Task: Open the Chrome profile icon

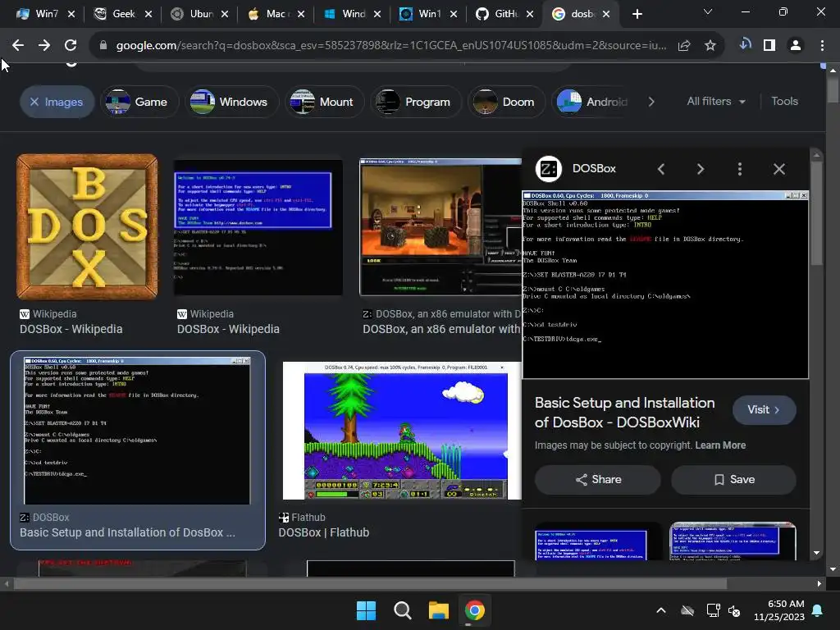Action: coord(796,46)
